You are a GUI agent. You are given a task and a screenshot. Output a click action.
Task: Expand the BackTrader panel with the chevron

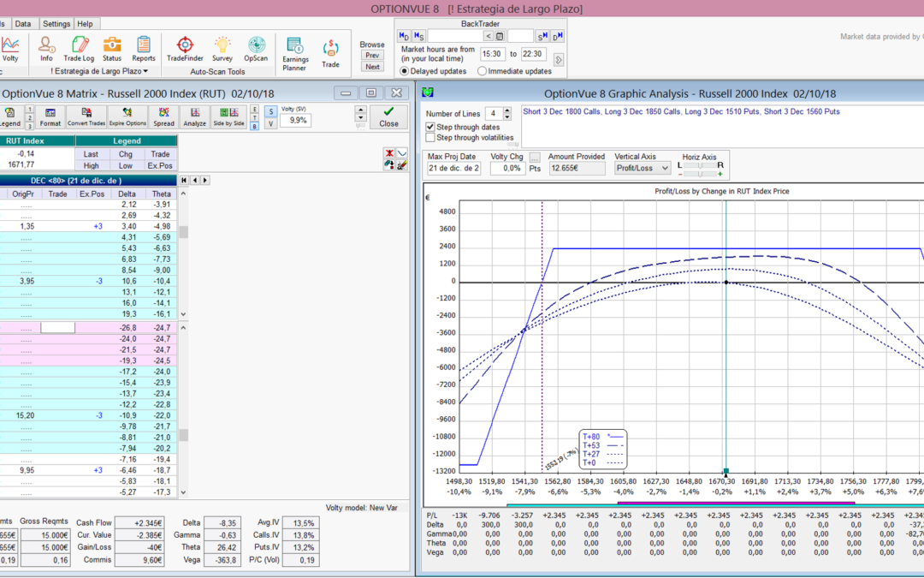point(559,60)
